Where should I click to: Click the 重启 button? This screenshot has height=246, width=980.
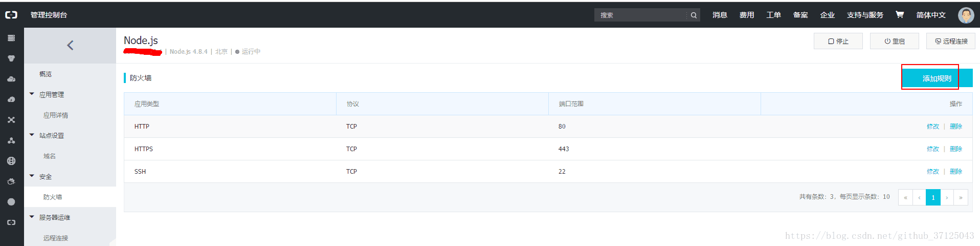pyautogui.click(x=895, y=41)
